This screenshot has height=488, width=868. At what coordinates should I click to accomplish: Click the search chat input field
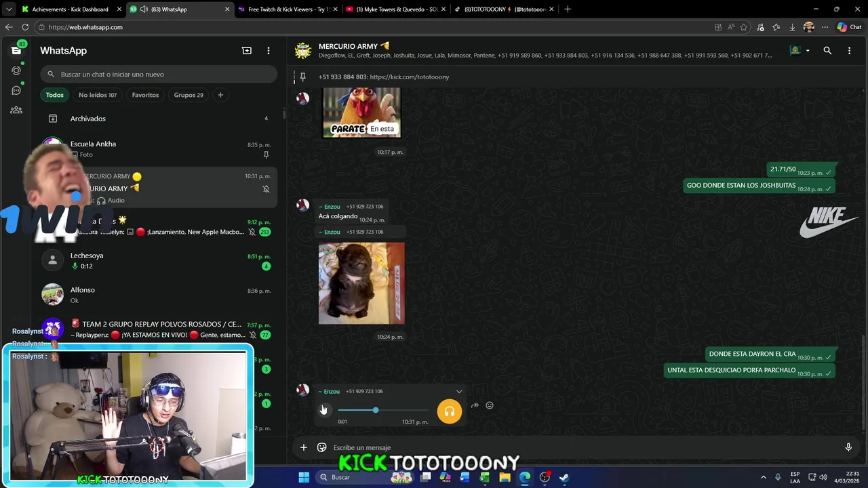(x=159, y=75)
